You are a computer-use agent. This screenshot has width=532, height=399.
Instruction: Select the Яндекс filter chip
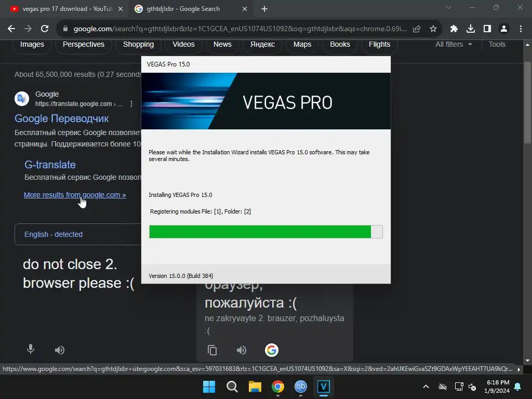click(262, 45)
